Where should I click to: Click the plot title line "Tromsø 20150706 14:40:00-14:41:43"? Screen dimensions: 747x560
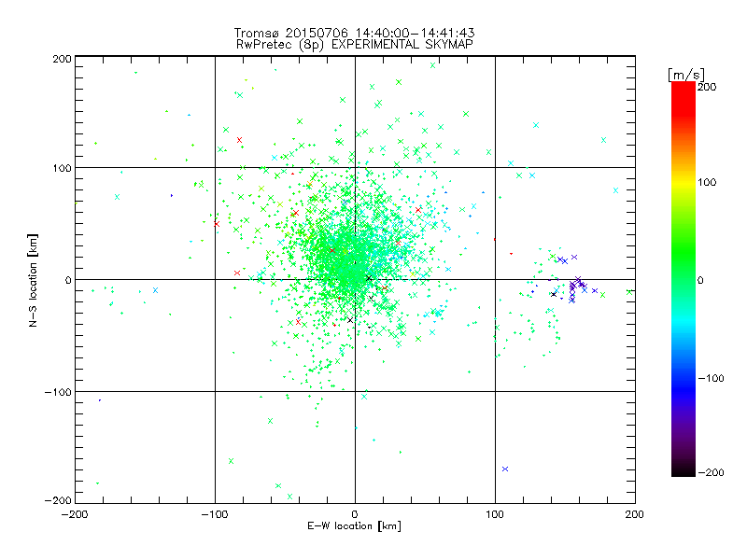click(354, 33)
